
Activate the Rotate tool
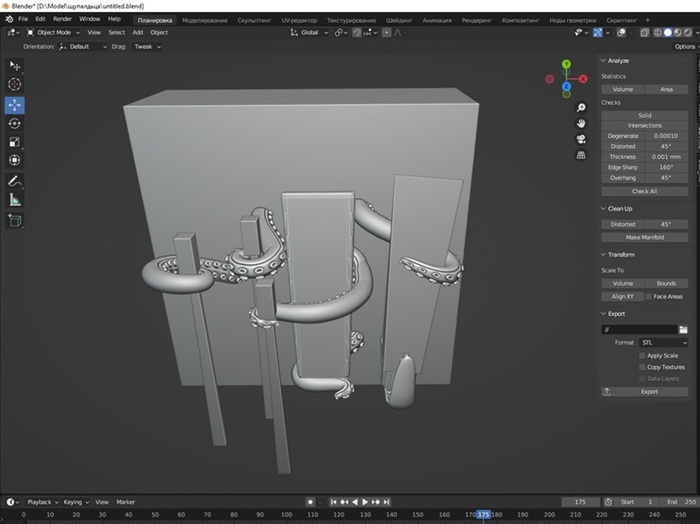15,124
